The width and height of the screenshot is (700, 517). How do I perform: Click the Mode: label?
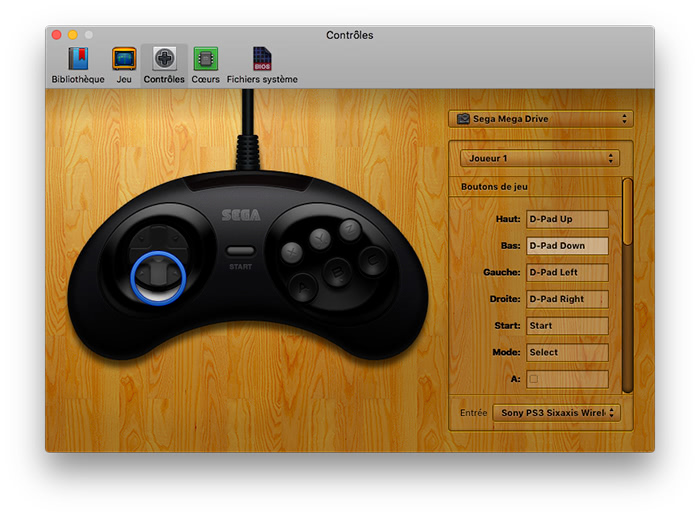[506, 352]
